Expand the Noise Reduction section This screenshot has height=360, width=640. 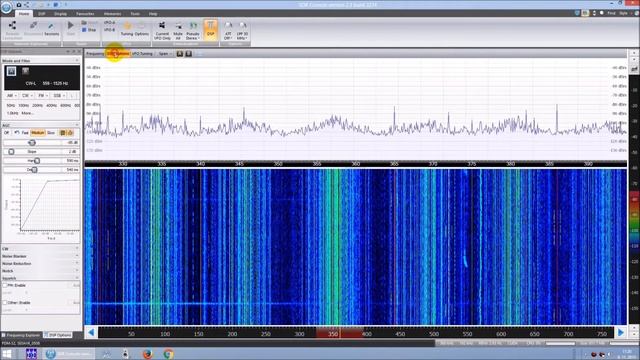pos(41,264)
